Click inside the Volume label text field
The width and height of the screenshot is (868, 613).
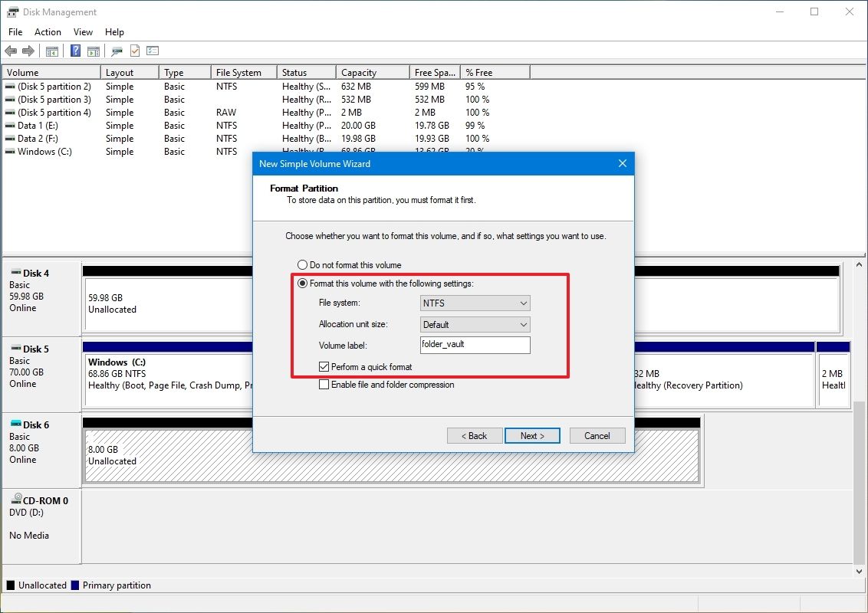point(474,345)
